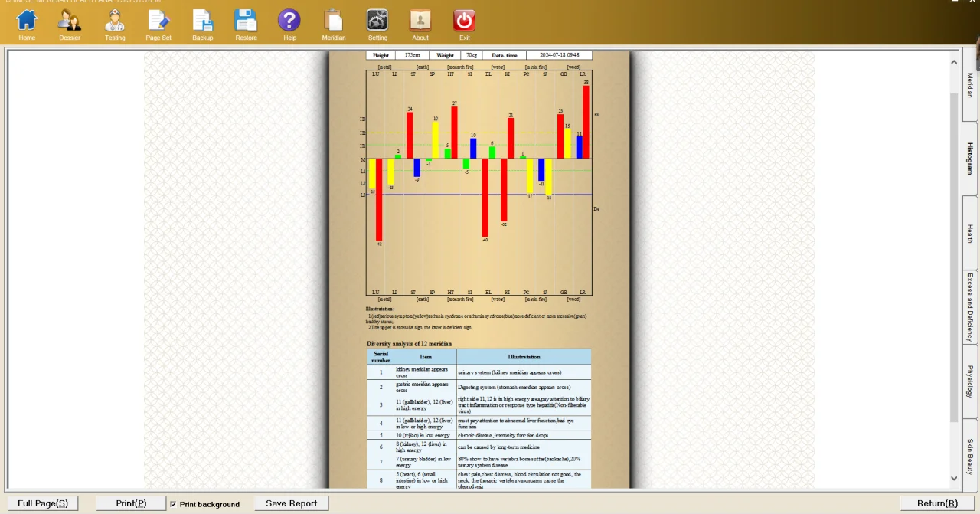Switch to the Physiology side tab

pyautogui.click(x=970, y=381)
